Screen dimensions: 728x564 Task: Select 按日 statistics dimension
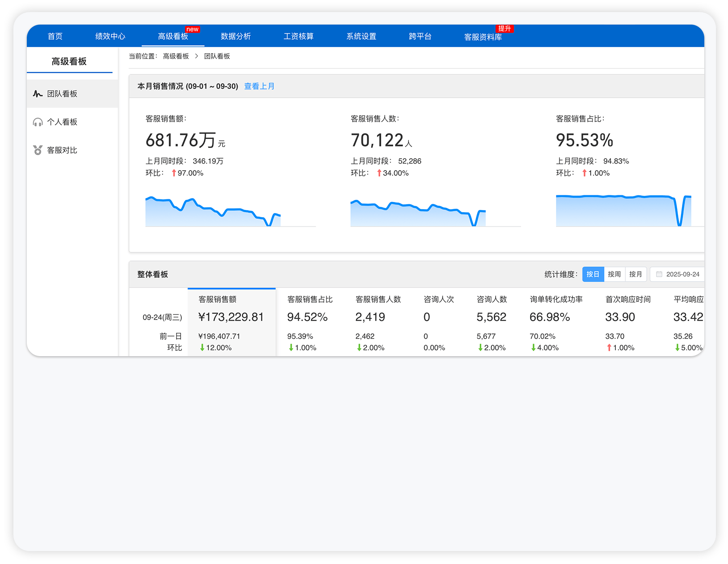[x=593, y=274]
